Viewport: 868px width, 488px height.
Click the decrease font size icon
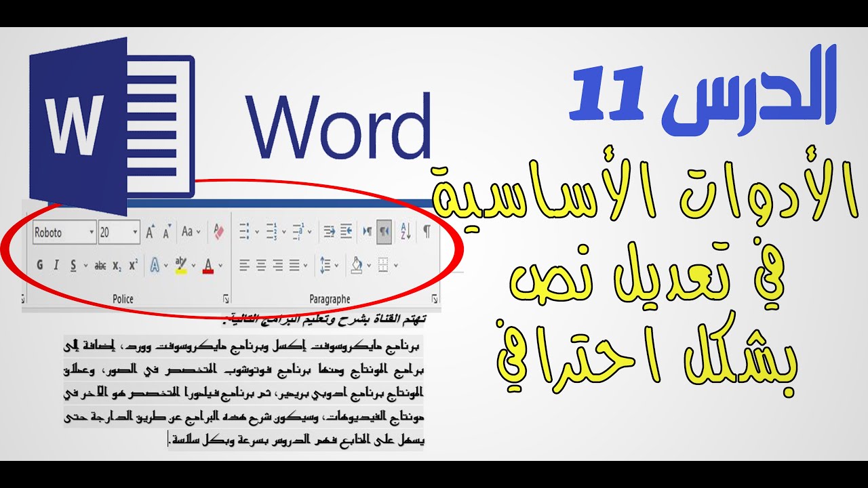click(167, 232)
